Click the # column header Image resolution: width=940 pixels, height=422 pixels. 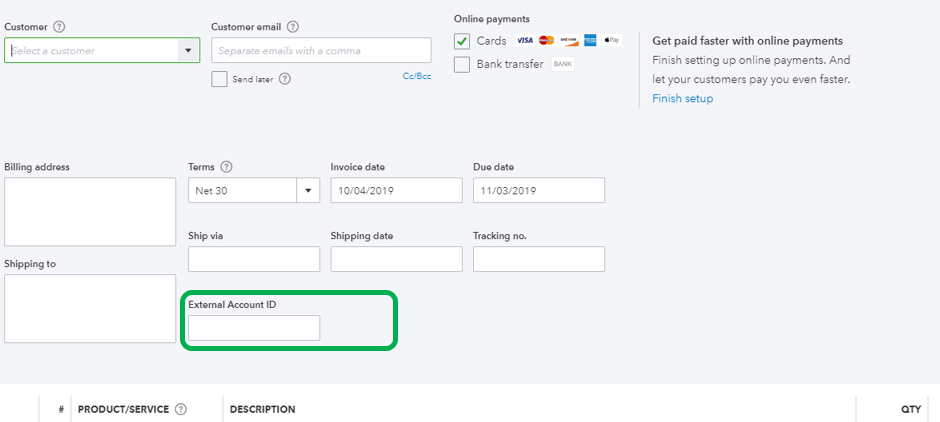tap(61, 409)
